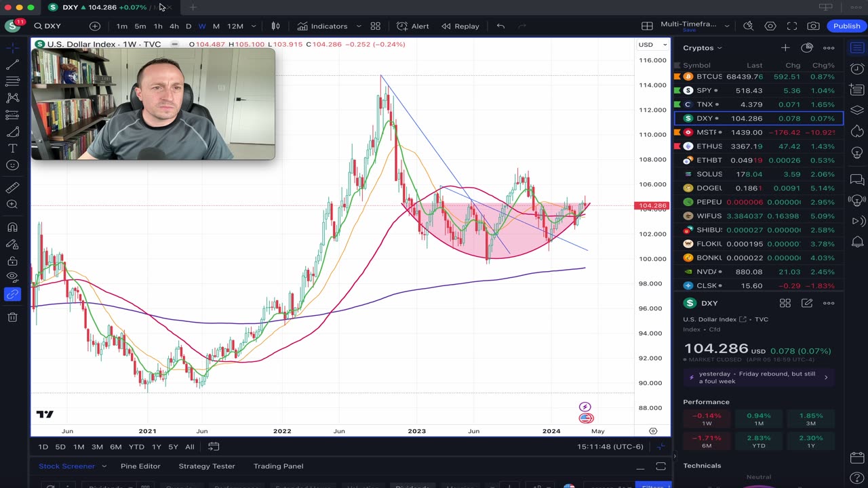Open the Notifications bell sidebar icon

[x=857, y=242]
